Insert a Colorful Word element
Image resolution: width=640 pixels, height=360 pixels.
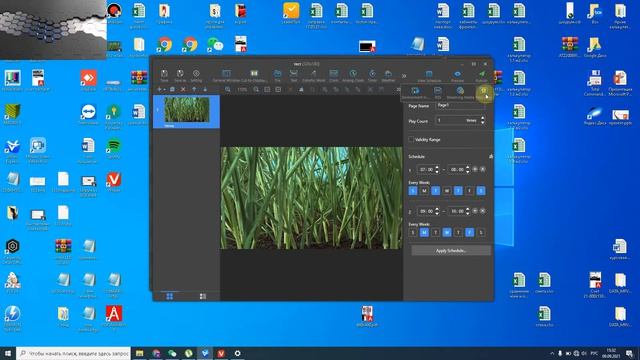[x=313, y=75]
